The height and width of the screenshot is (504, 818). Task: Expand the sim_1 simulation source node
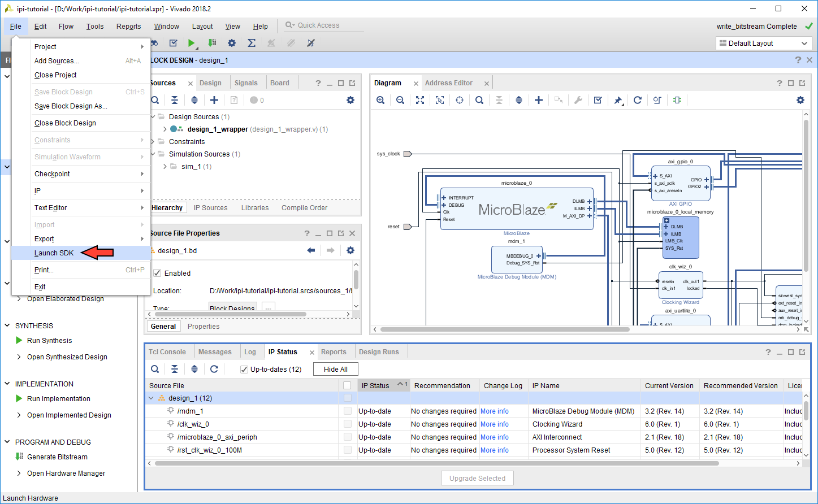pos(165,167)
